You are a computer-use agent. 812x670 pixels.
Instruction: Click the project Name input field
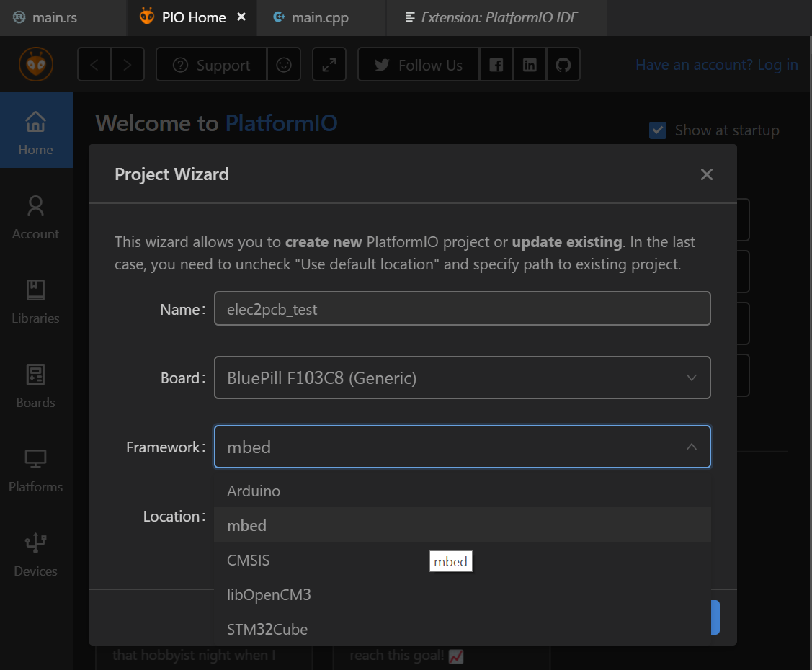(x=462, y=309)
